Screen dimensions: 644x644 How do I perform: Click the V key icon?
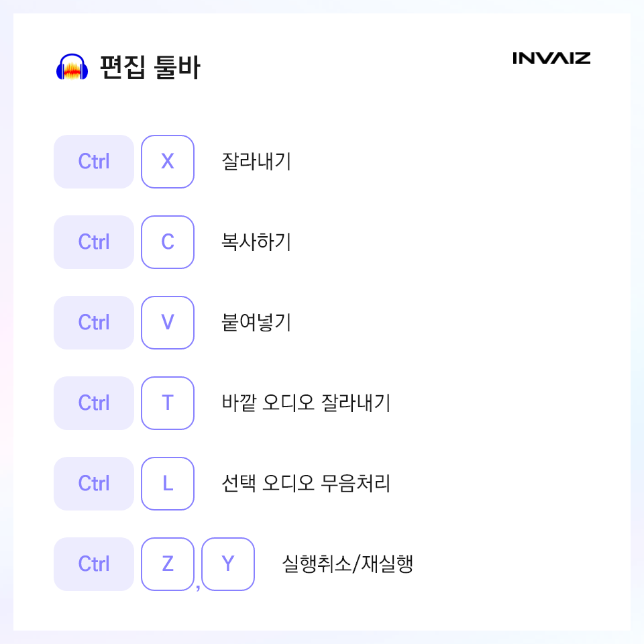coord(168,323)
